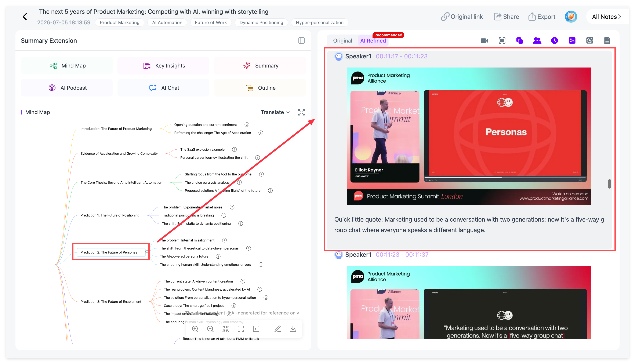Open the user profile avatar
Viewport: 635px width, 364px height.
[571, 17]
